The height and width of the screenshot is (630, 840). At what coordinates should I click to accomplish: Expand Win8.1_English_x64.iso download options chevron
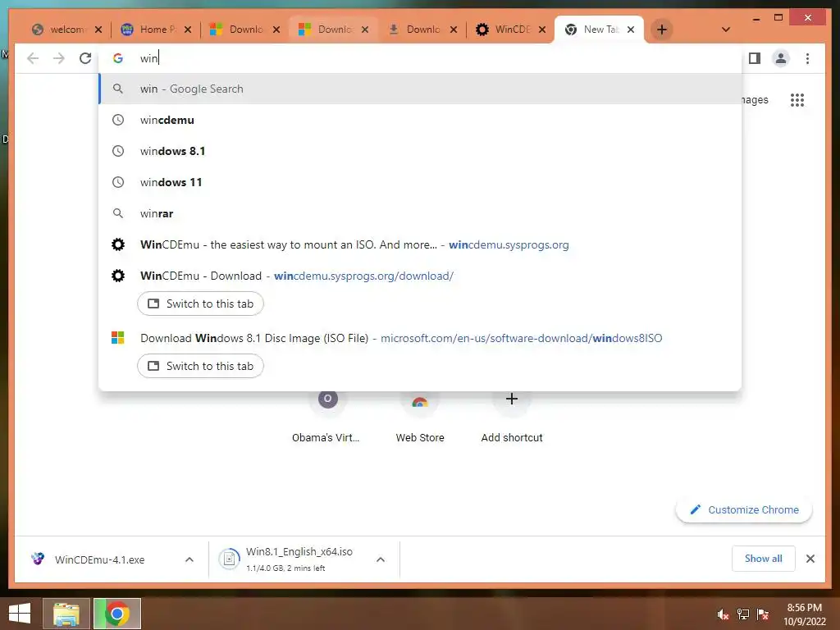[381, 559]
